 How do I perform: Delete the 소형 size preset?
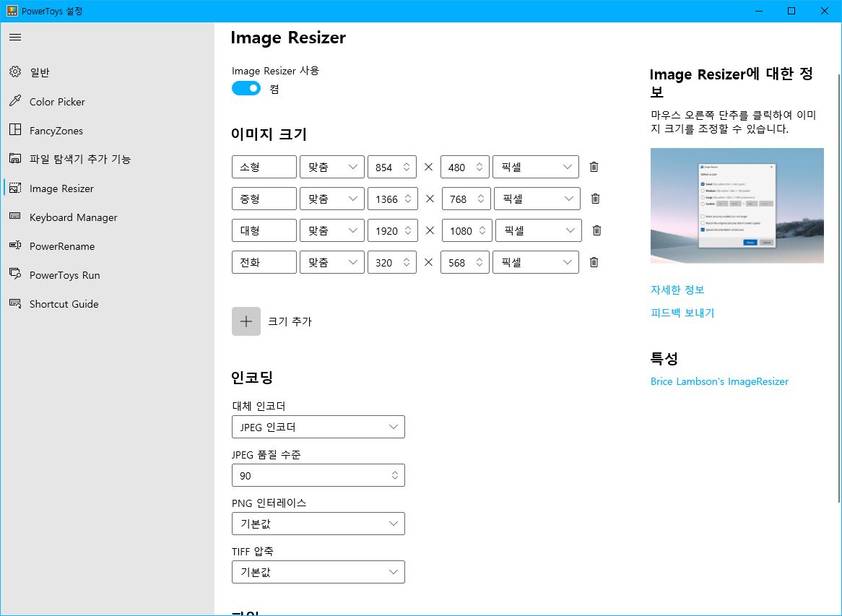tap(594, 167)
